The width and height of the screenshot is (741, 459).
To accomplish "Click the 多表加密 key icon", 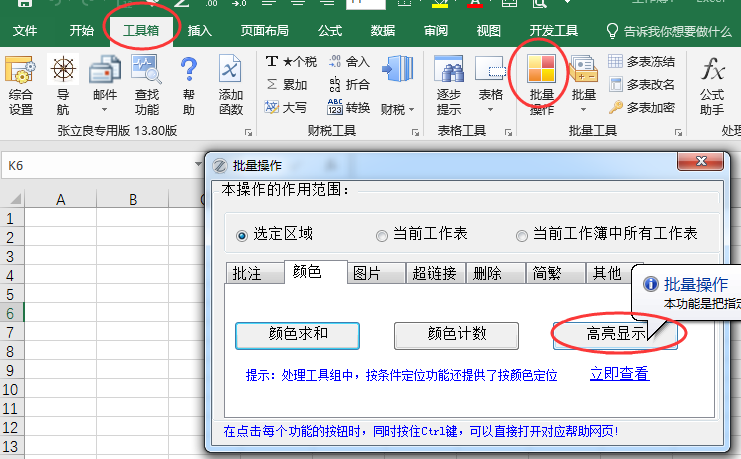I will (x=616, y=107).
